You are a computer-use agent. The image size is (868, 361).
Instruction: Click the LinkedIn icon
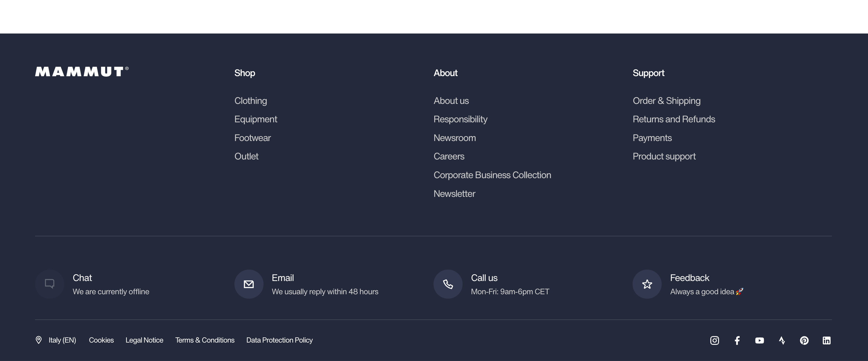click(826, 340)
